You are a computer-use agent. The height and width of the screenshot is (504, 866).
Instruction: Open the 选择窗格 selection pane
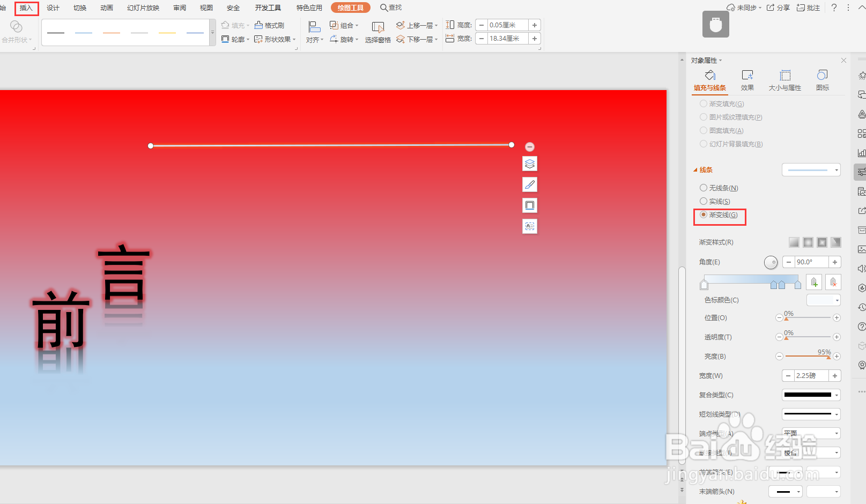pos(378,32)
